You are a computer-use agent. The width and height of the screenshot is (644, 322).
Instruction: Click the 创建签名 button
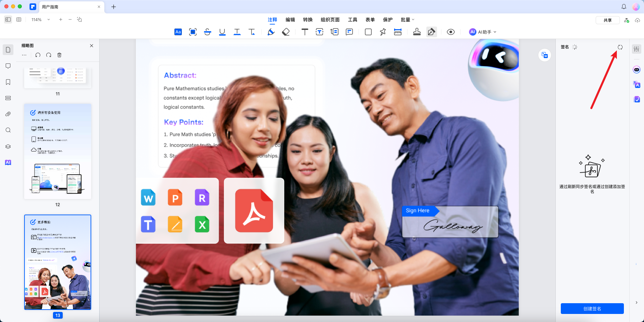592,309
